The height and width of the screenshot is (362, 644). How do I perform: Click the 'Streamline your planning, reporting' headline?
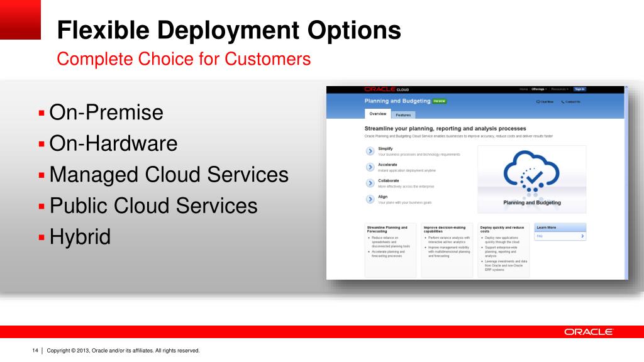445,128
